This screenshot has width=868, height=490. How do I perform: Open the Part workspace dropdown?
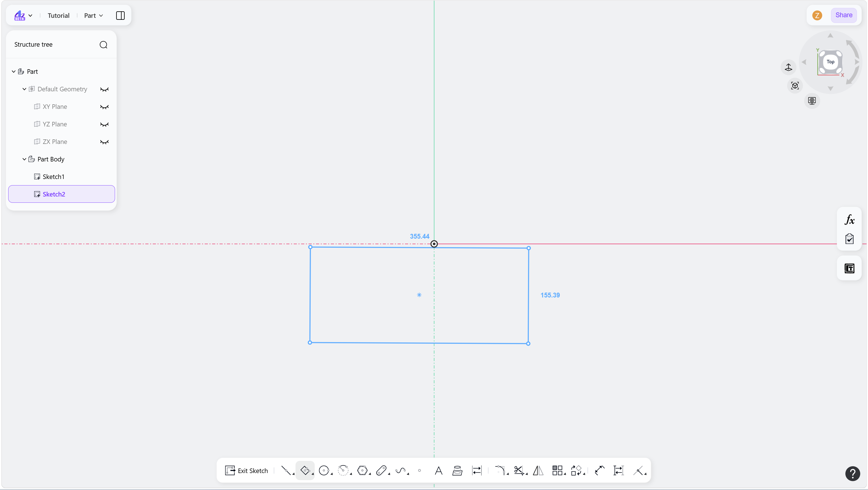(x=93, y=16)
